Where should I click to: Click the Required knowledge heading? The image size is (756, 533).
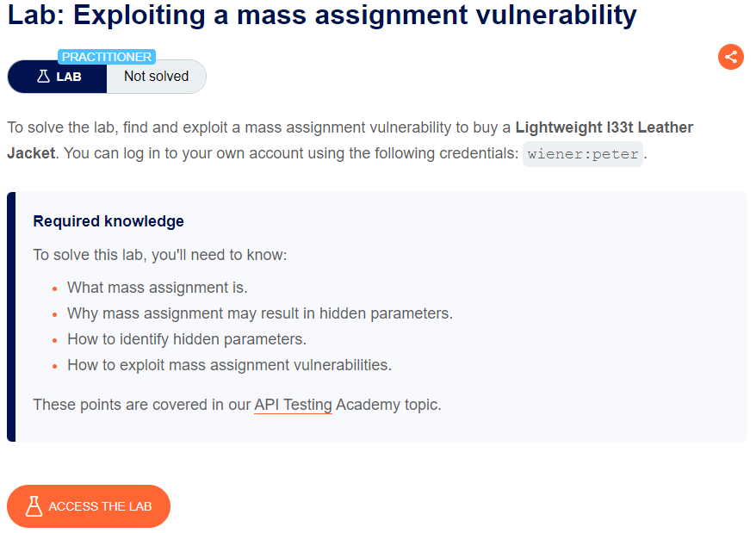108,221
